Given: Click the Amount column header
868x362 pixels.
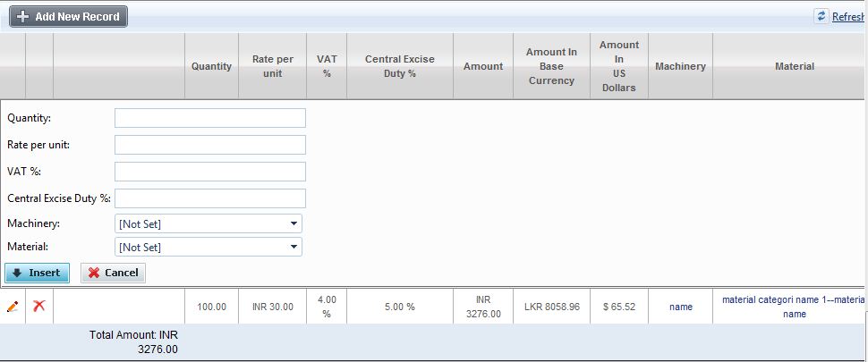Looking at the screenshot, I should [483, 66].
